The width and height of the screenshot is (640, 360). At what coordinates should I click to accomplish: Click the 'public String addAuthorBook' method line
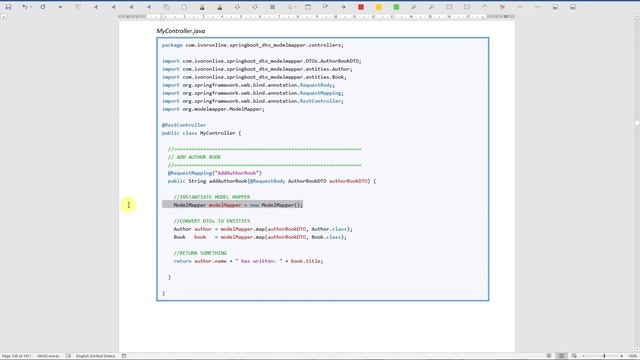coord(272,181)
